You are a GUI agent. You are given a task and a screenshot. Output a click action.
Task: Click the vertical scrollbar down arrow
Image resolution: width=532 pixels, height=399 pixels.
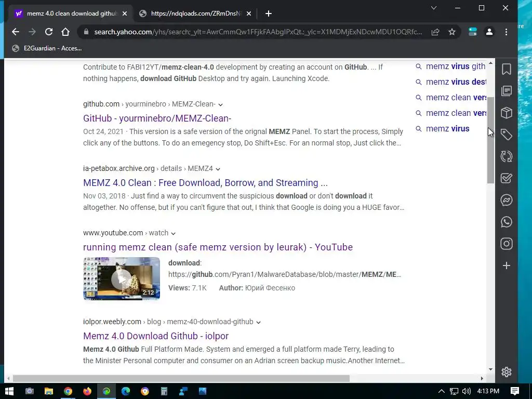[490, 369]
